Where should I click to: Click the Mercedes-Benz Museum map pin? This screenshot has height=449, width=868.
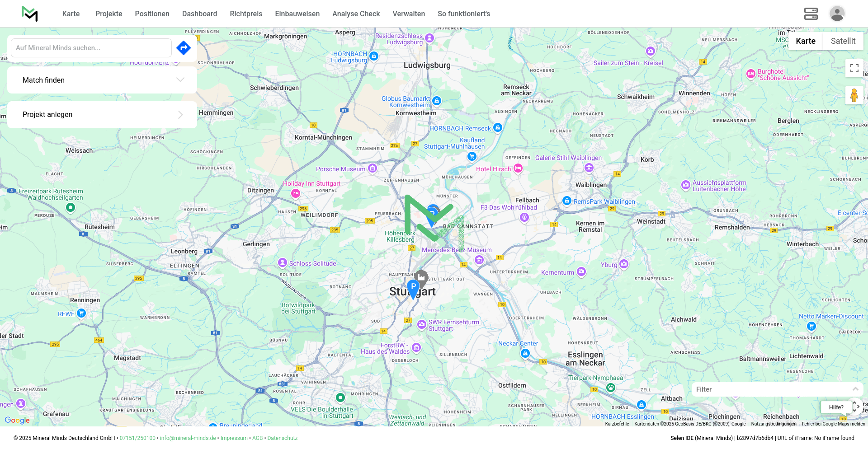(x=479, y=260)
